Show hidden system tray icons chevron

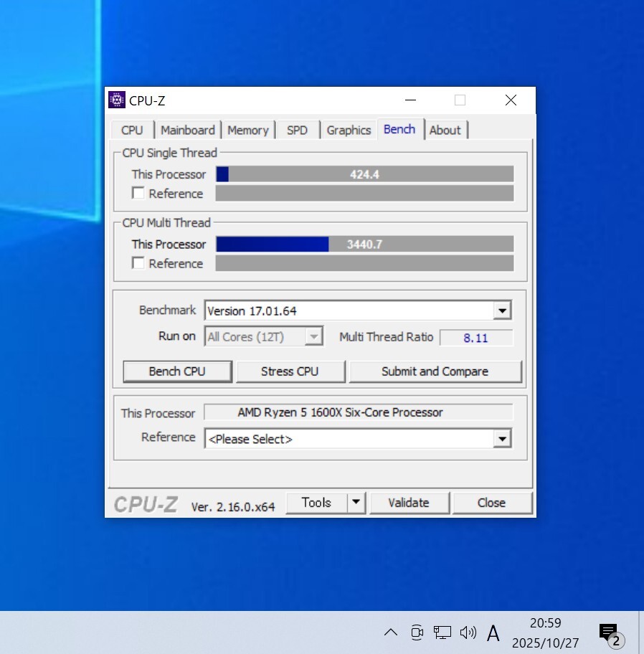390,632
